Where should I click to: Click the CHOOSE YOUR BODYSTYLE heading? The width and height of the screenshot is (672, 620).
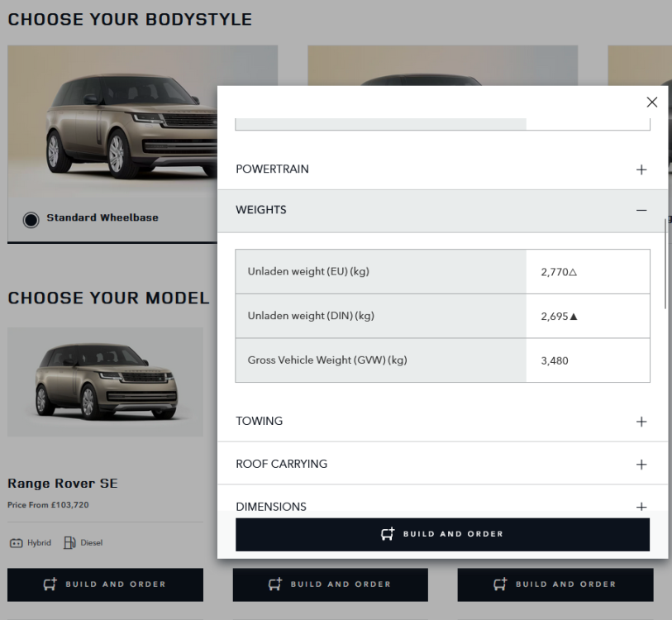pyautogui.click(x=130, y=20)
